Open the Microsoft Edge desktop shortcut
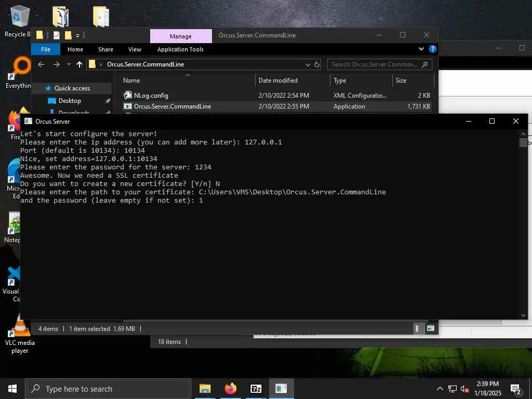This screenshot has height=399, width=532. (14, 179)
